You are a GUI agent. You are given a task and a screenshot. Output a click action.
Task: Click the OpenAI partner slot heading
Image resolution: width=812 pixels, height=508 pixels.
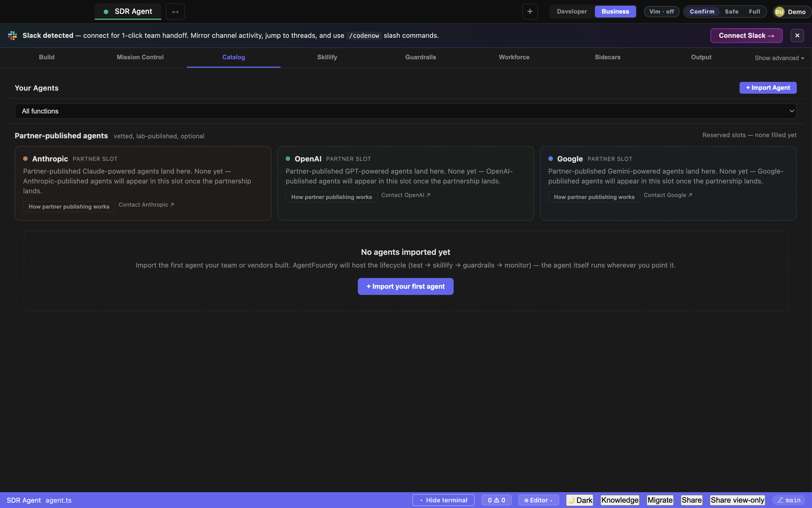pos(308,159)
